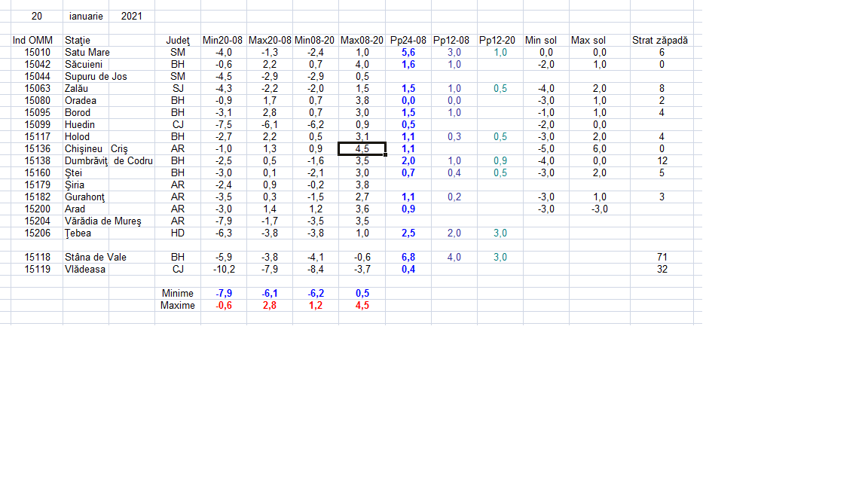Select the year cell '2021'

[132, 17]
